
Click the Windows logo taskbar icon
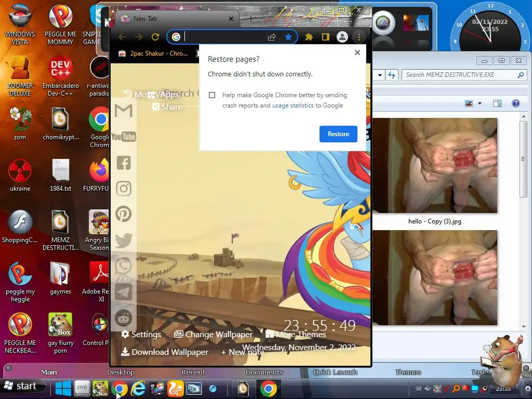click(63, 389)
